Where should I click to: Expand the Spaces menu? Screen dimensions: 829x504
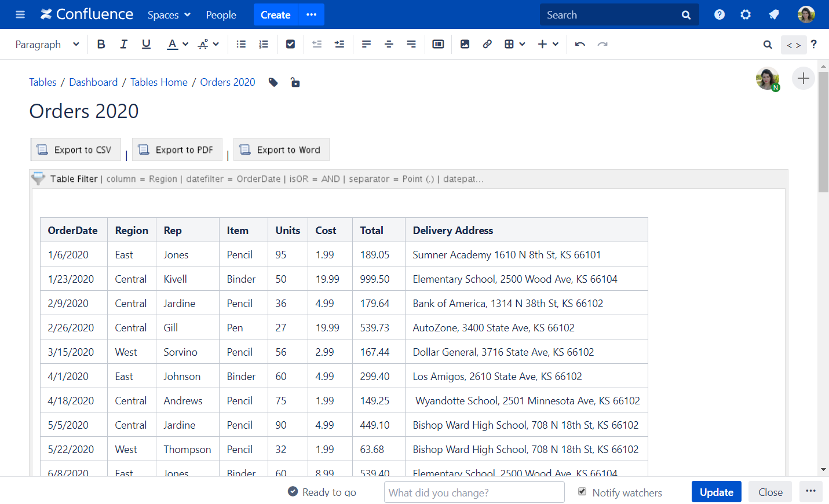pyautogui.click(x=169, y=15)
